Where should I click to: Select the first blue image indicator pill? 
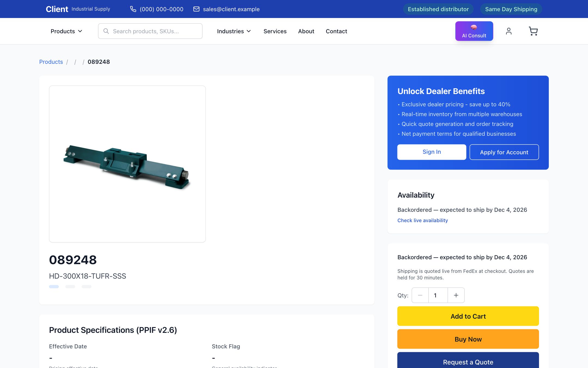pyautogui.click(x=54, y=286)
